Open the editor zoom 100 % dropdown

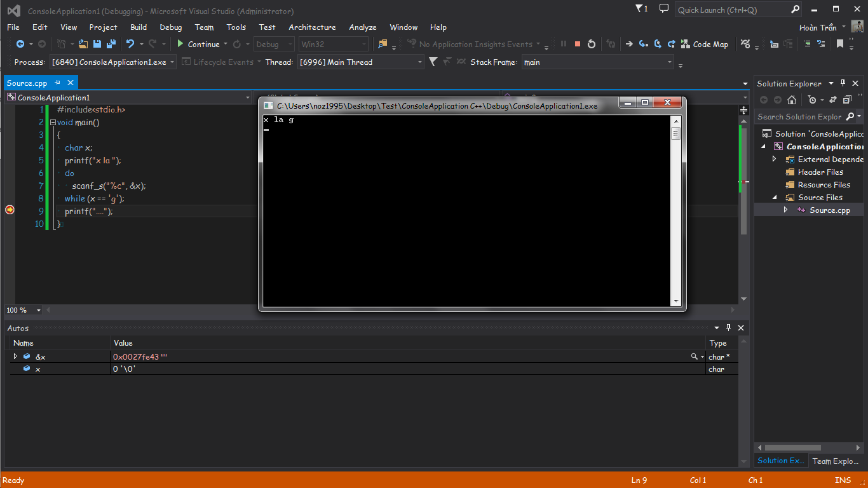pos(39,310)
